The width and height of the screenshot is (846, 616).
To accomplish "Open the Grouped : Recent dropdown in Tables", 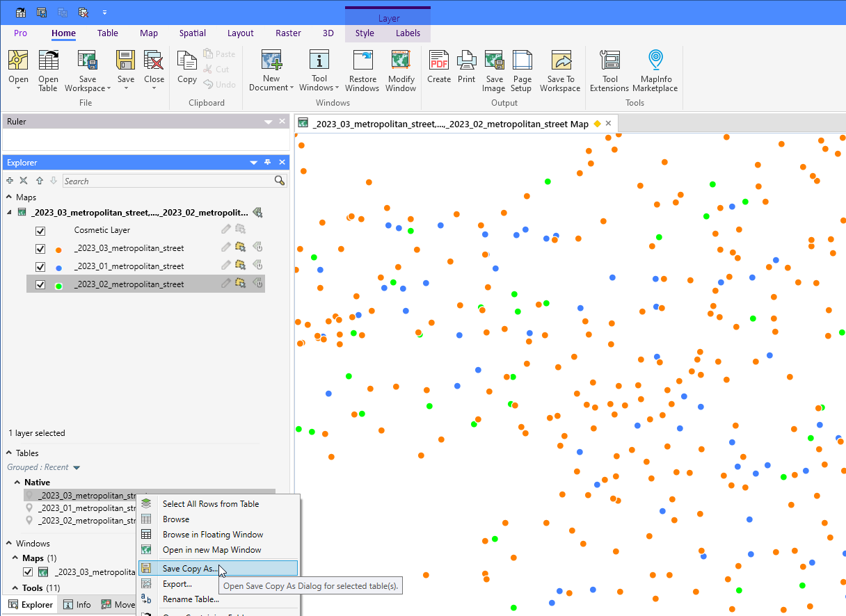I will pyautogui.click(x=44, y=467).
